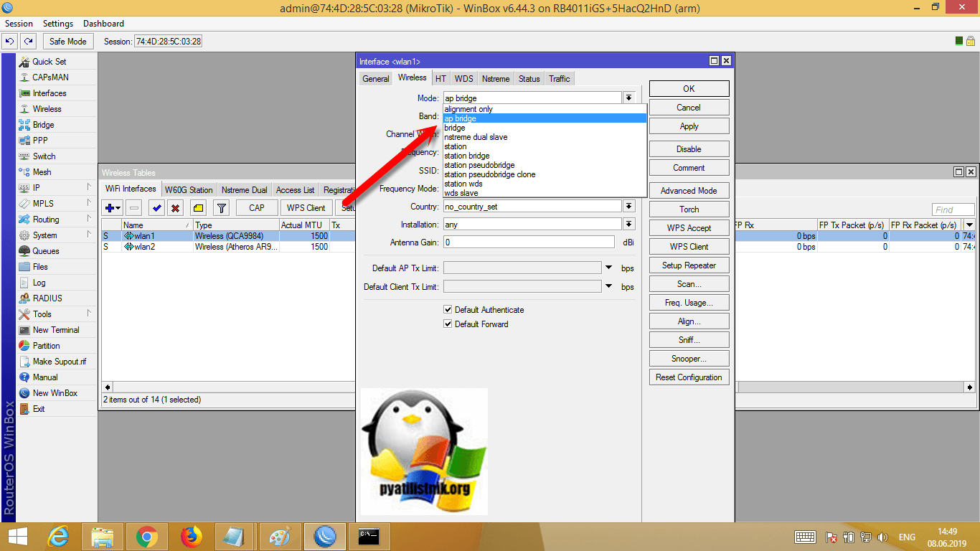Click the Advanced Mode button
This screenshot has width=980, height=551.
689,191
